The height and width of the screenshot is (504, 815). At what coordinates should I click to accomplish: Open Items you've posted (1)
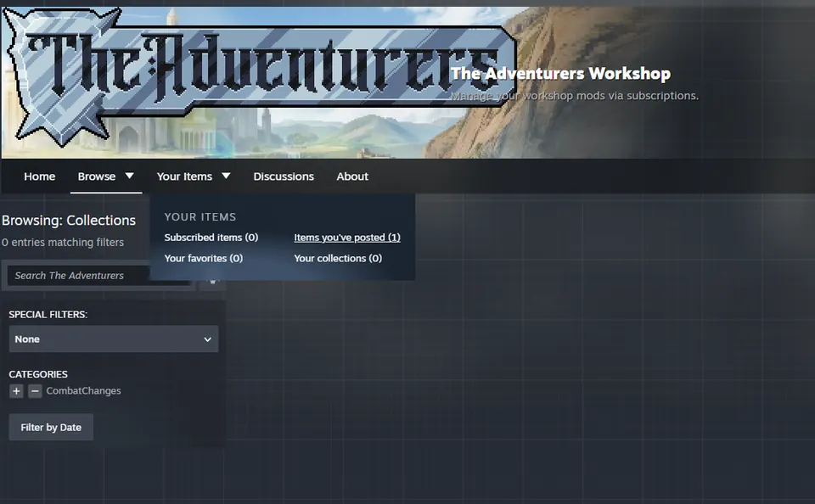pyautogui.click(x=347, y=238)
